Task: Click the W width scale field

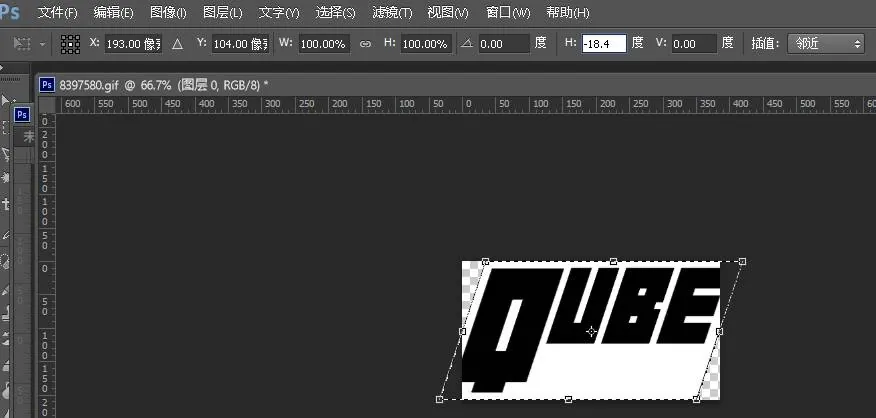Action: click(x=324, y=44)
